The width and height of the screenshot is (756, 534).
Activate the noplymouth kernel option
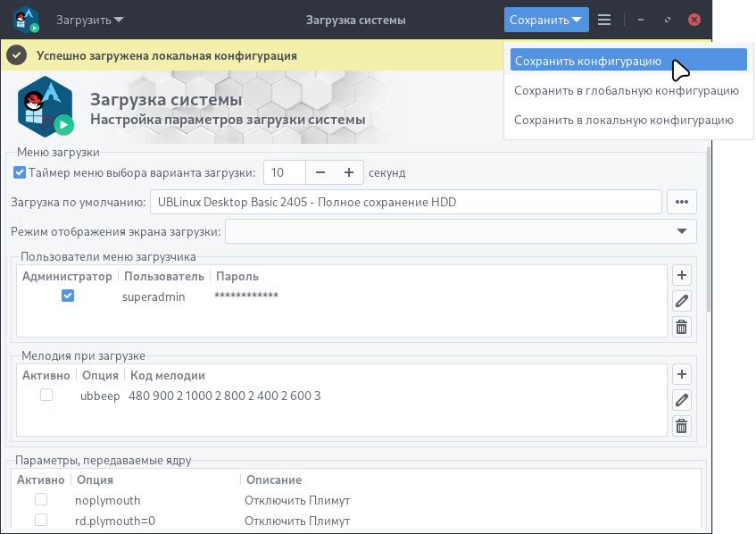pos(41,499)
